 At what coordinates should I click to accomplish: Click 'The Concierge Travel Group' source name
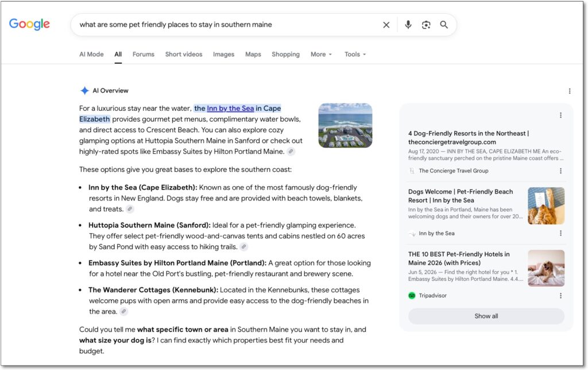pos(454,171)
